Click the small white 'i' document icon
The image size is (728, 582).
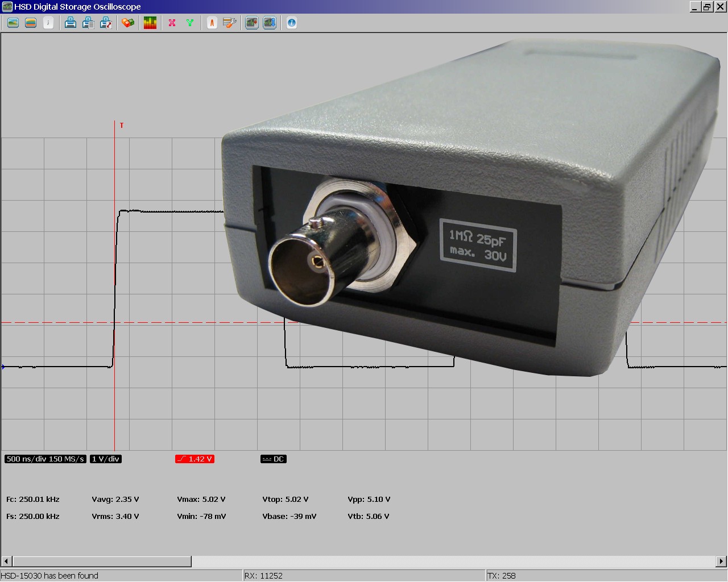pos(48,23)
